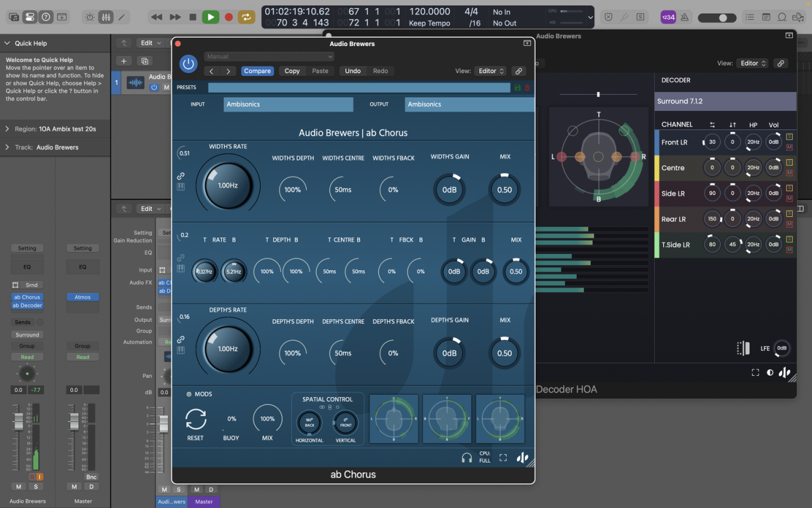The width and height of the screenshot is (812, 508).
Task: Select the first top-view head thumbnail
Action: tap(394, 419)
